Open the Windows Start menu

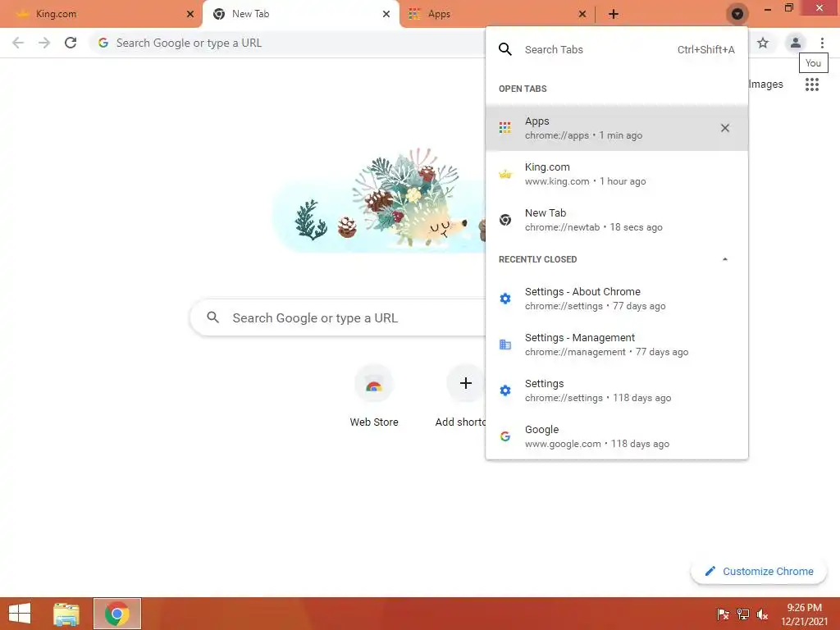20,614
